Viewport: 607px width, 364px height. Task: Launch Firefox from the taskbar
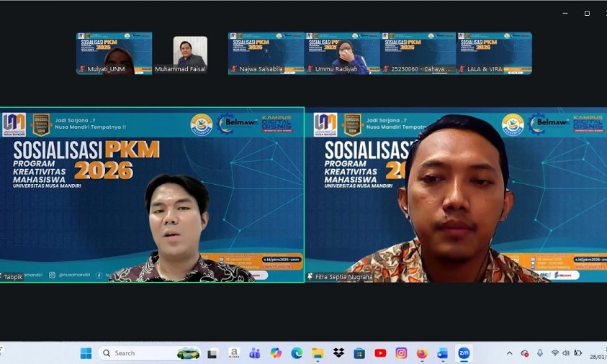coord(422,353)
